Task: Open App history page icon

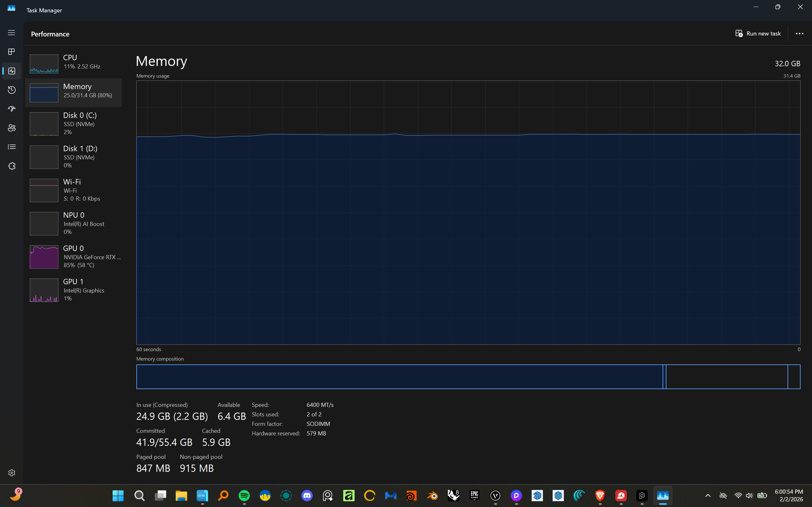Action: pyautogui.click(x=11, y=90)
